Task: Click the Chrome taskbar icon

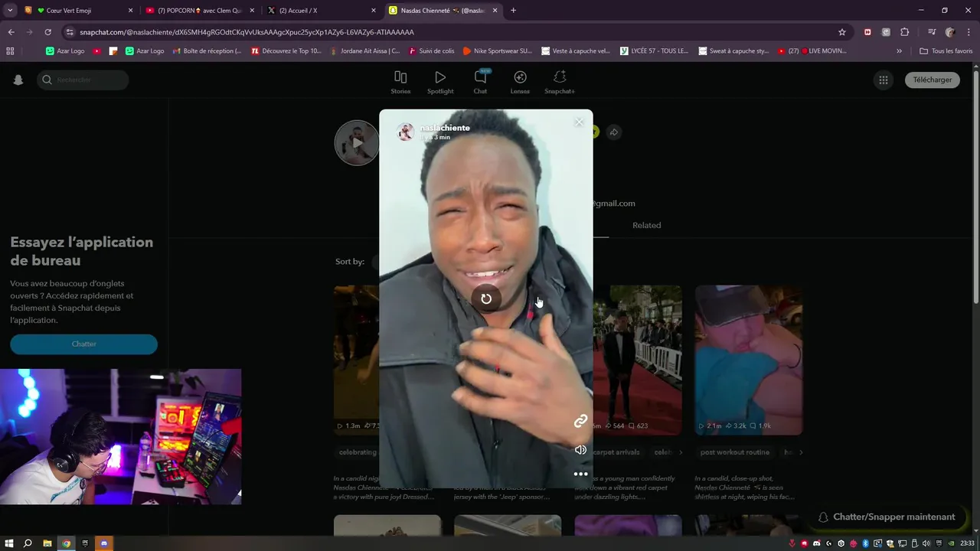Action: [66, 543]
